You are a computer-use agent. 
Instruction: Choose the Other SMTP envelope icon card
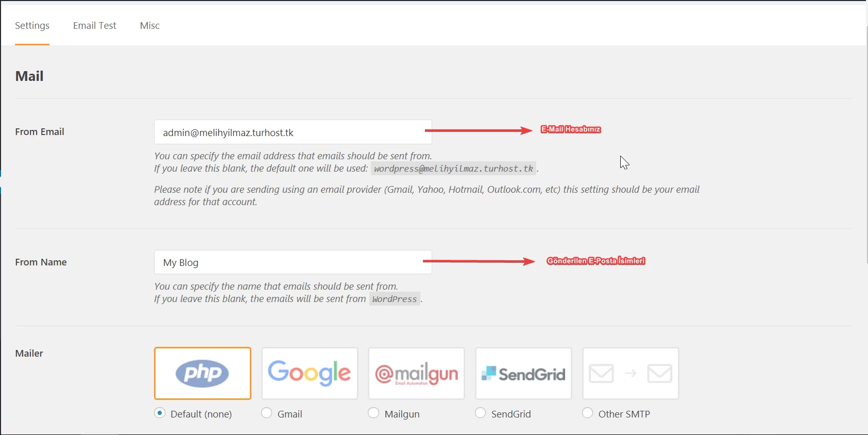pyautogui.click(x=631, y=373)
